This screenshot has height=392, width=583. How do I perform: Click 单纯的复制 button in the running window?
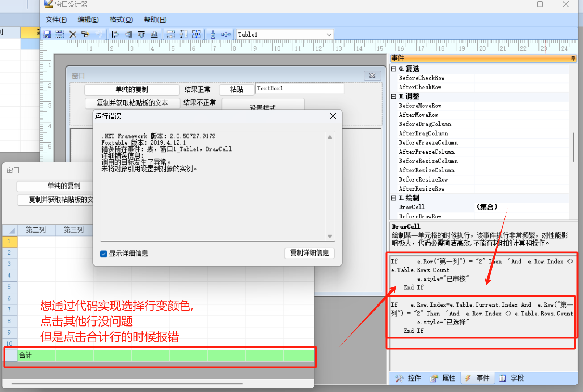[55, 186]
